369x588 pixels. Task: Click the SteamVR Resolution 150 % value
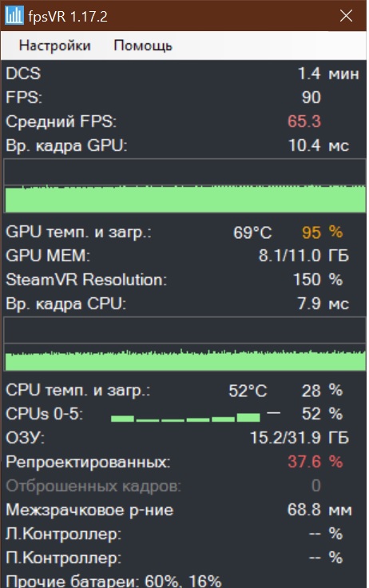318,280
